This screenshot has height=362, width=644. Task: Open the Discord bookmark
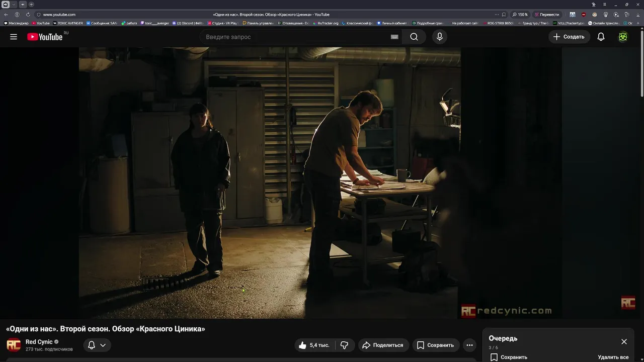[x=188, y=23]
